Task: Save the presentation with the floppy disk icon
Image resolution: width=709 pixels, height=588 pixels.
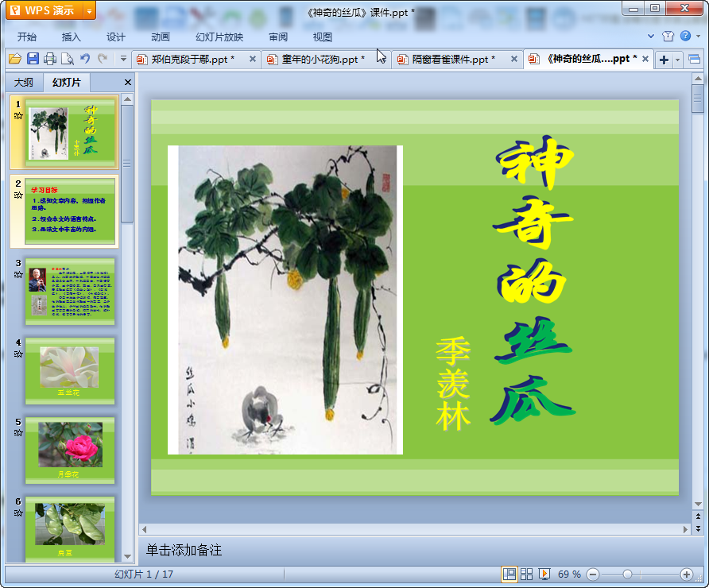Action: [33, 58]
